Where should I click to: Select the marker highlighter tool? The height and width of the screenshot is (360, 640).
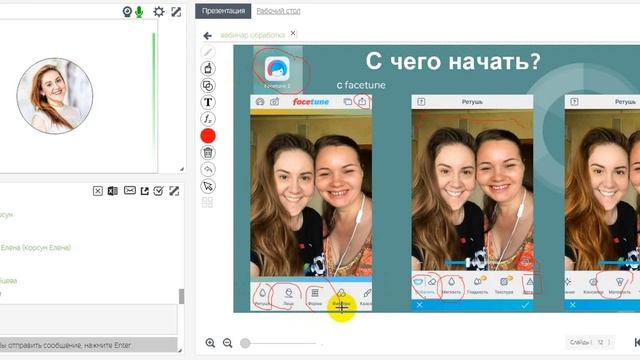[x=208, y=69]
